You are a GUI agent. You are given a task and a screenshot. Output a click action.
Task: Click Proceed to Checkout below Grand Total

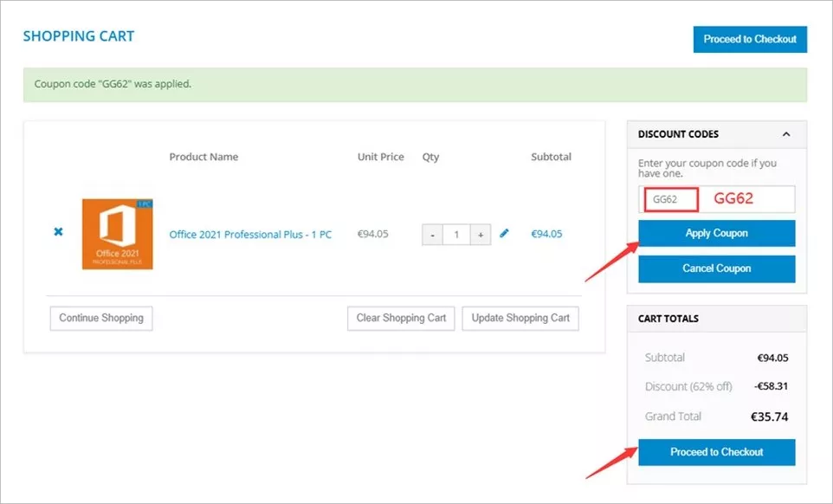click(716, 452)
